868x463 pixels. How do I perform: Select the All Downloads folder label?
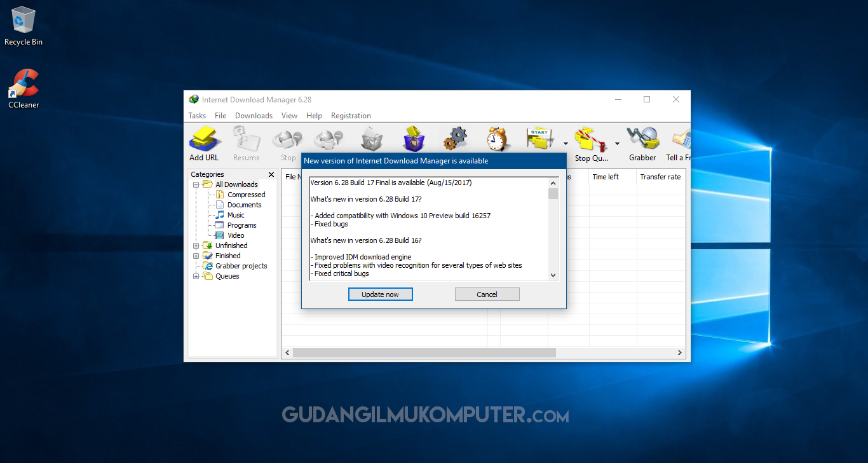tap(236, 184)
